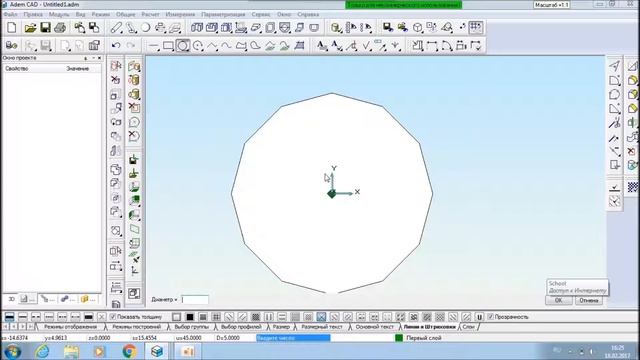Switch to the 'Режимы отображения' tab
Image resolution: width=640 pixels, height=360 pixels.
coord(70,327)
